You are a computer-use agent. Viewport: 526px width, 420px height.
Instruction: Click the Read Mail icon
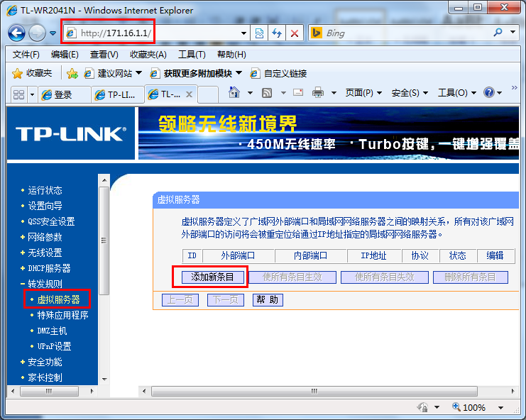coord(298,92)
